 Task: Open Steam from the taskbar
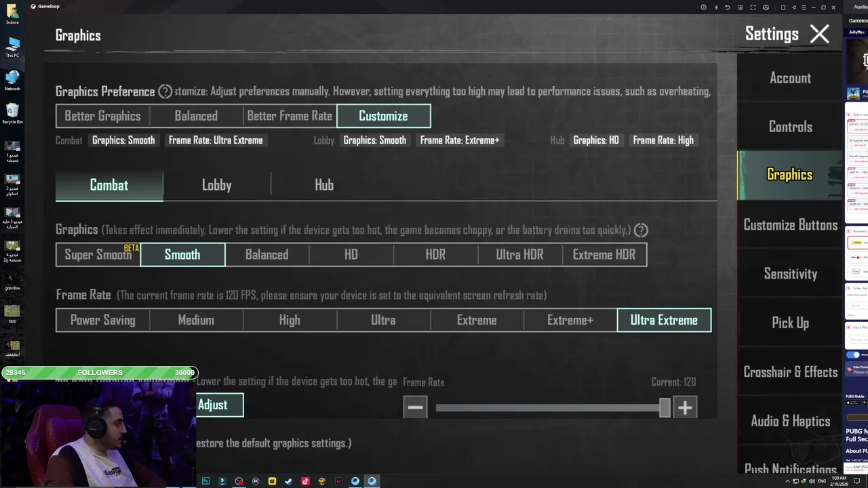pyautogui.click(x=288, y=481)
